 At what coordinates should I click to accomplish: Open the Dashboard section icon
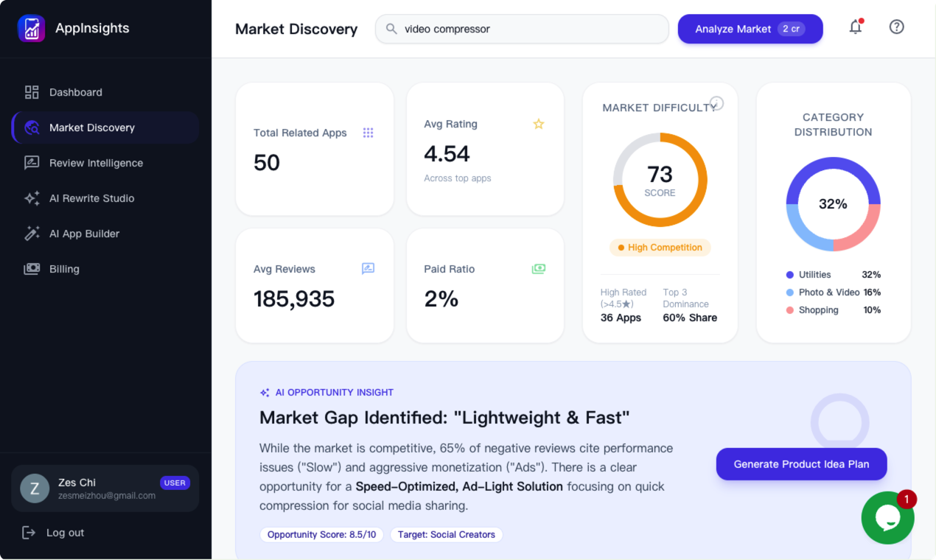[31, 92]
